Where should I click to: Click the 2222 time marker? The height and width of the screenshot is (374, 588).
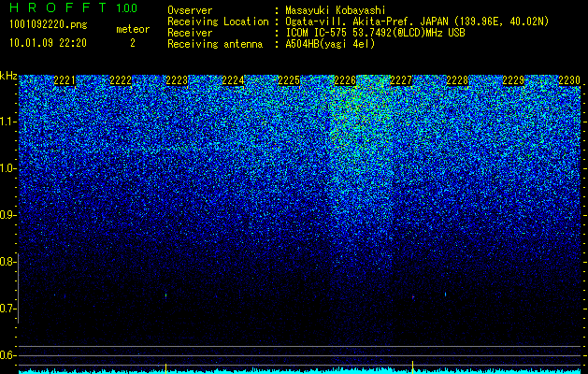pos(121,80)
